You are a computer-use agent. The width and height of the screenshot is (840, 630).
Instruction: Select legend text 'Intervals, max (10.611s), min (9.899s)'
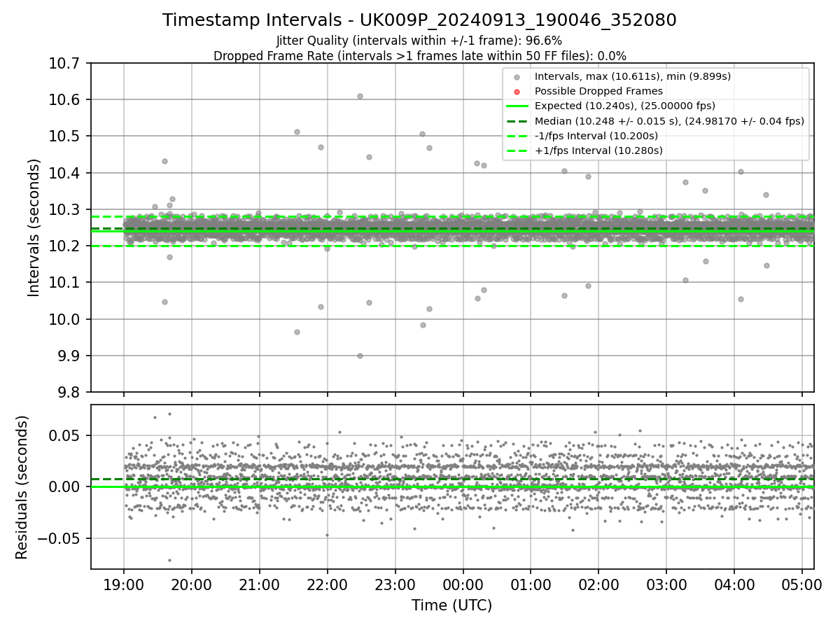[633, 76]
